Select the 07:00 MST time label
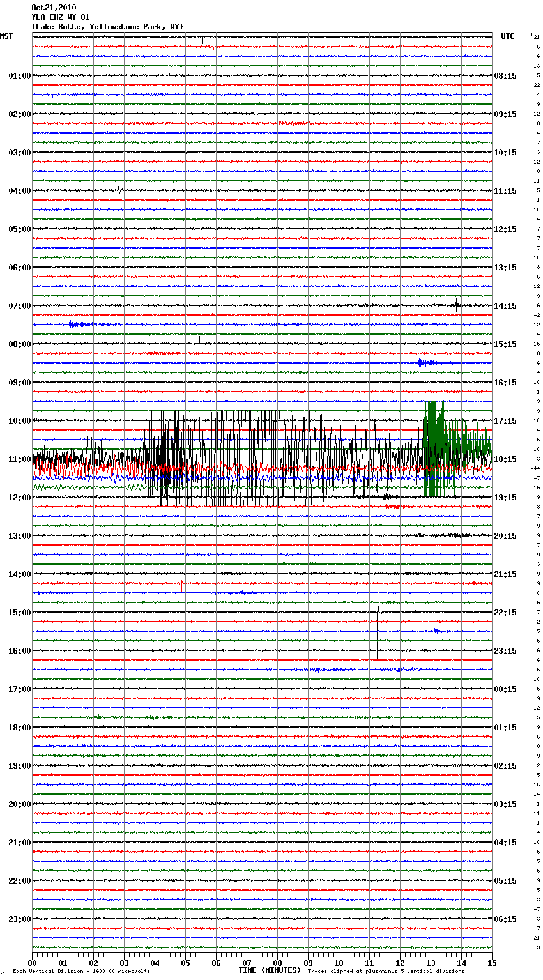This screenshot has width=543, height=980. [20, 306]
